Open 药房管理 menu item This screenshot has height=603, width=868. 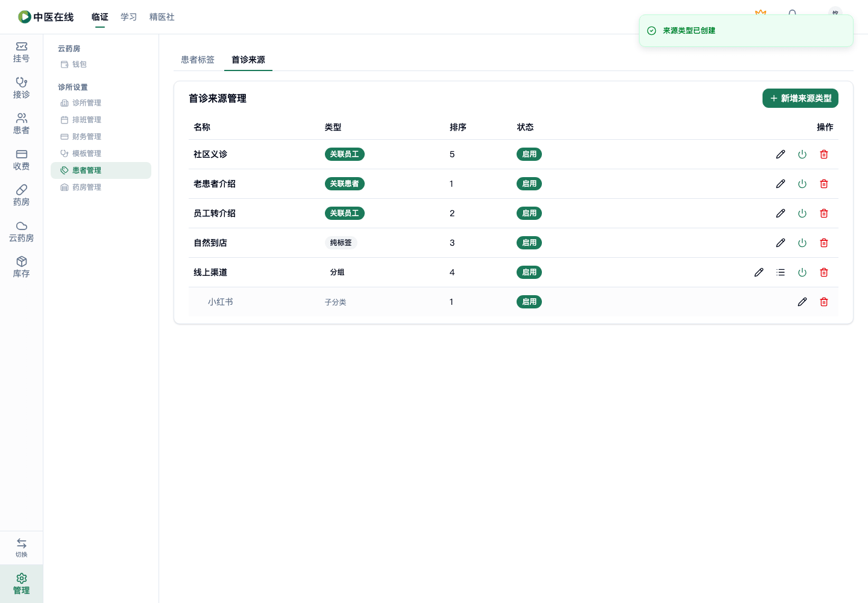point(101,187)
